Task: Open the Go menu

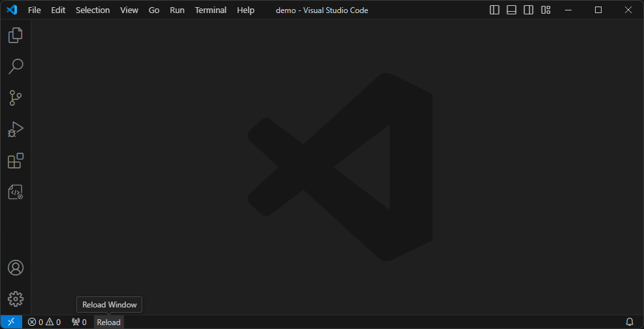Action: [x=154, y=10]
